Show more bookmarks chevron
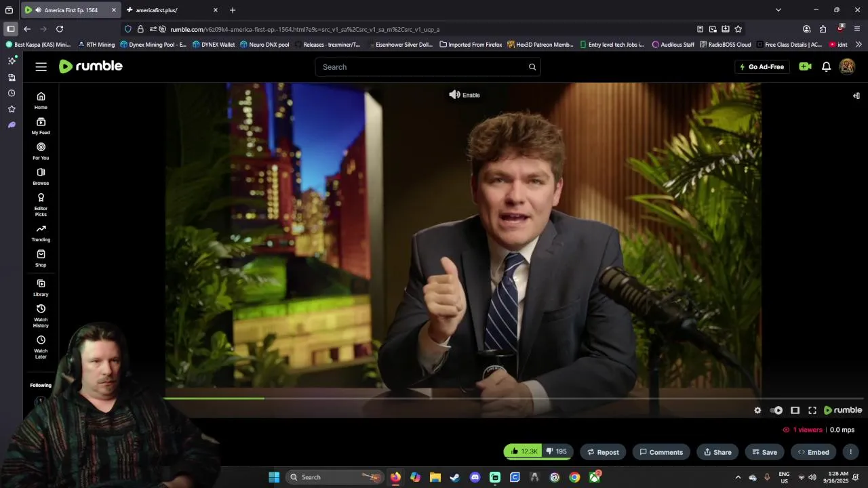Screen dimensions: 868x488 [x=859, y=45]
